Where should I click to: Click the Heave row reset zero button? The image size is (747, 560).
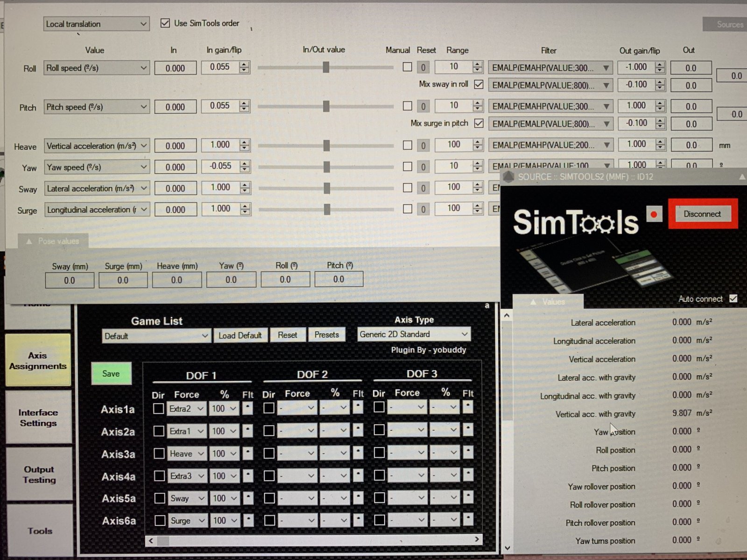(423, 146)
